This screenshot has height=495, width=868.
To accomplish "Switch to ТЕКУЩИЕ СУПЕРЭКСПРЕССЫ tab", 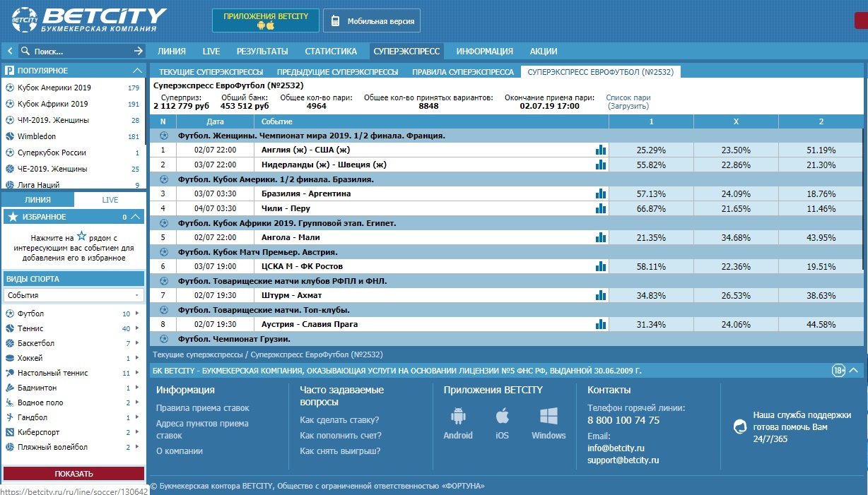I will pyautogui.click(x=211, y=72).
